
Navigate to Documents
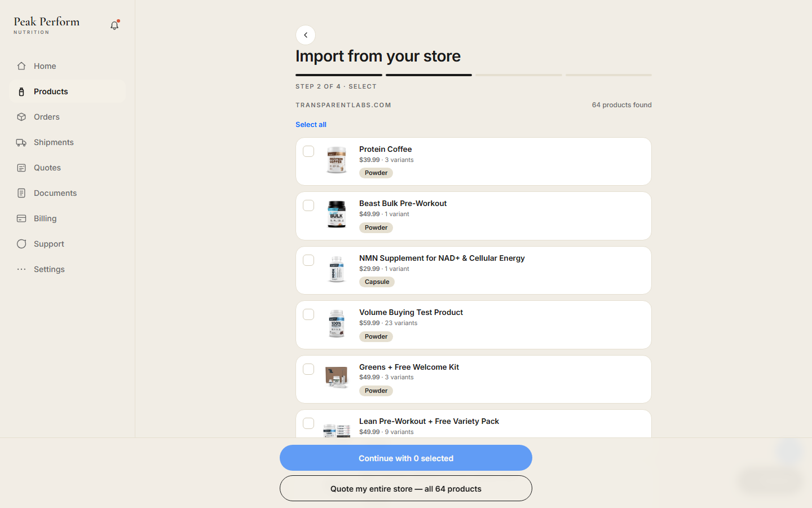(x=67, y=193)
